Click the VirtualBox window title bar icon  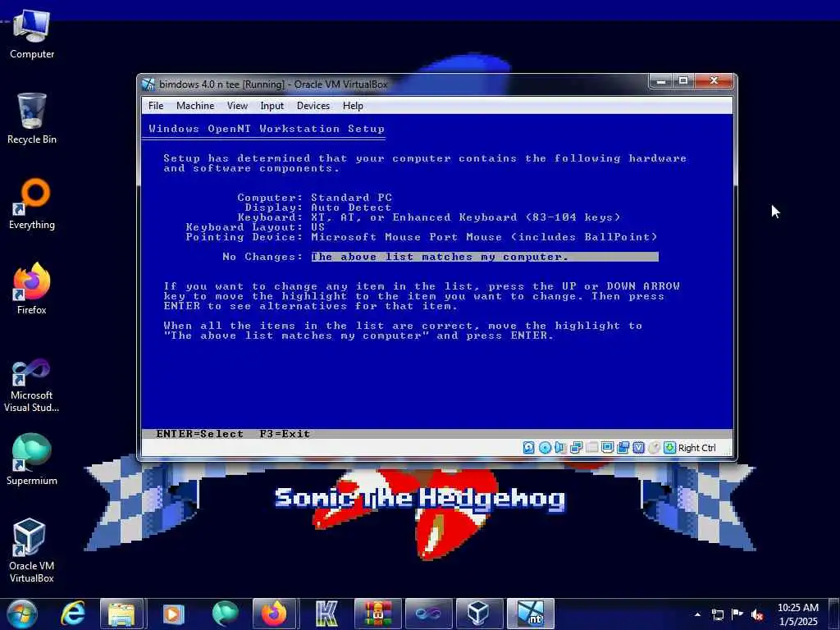click(x=148, y=84)
